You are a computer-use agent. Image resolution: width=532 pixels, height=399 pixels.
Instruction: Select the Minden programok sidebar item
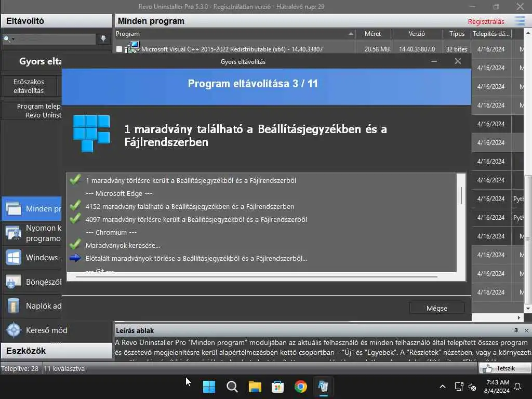(32, 208)
